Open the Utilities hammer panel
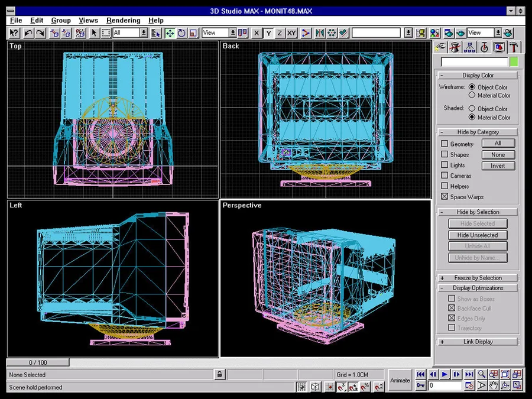532x399 pixels. 514,47
